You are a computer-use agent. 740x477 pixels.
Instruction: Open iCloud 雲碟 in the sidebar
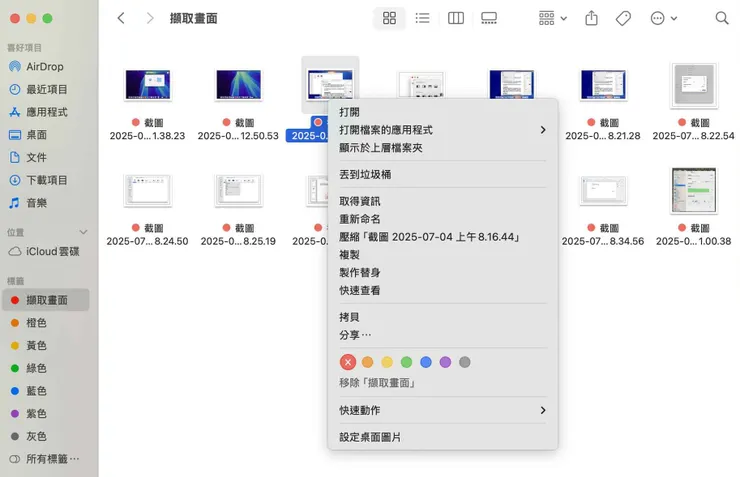(45, 251)
